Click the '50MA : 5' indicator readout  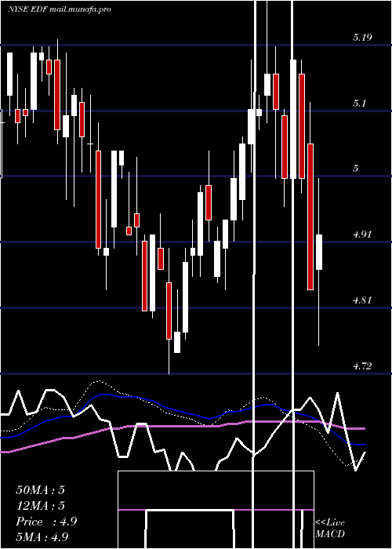pos(40,490)
